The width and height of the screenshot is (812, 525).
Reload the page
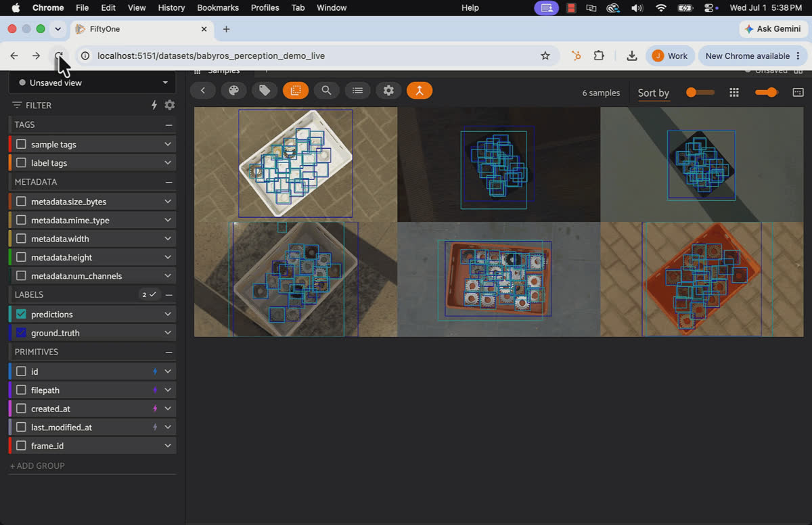pos(59,56)
